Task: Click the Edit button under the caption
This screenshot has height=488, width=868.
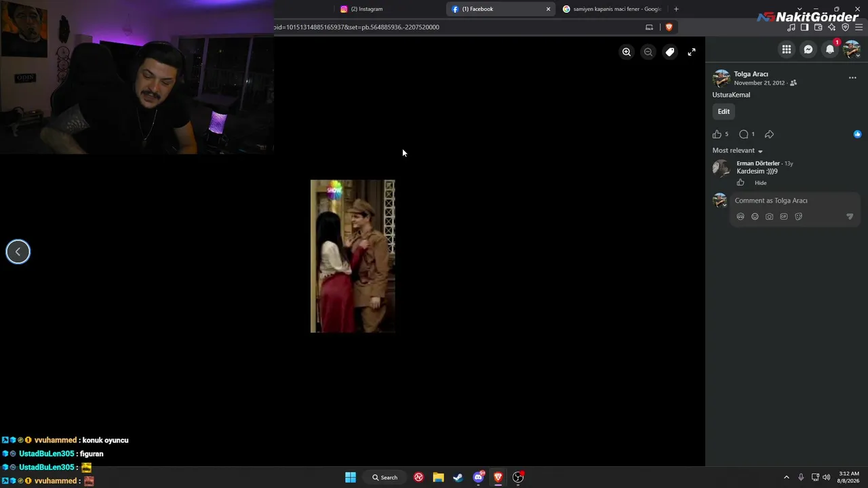Action: pyautogui.click(x=724, y=112)
